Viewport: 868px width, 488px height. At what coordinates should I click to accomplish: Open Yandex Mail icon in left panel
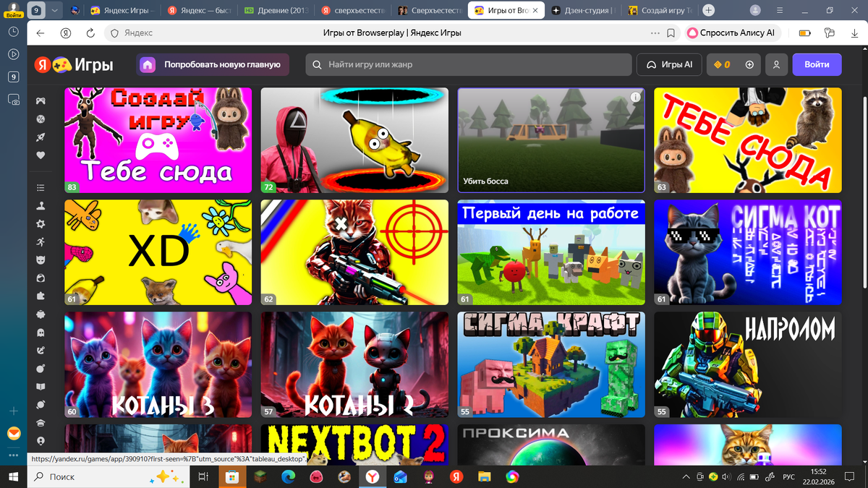click(x=13, y=434)
